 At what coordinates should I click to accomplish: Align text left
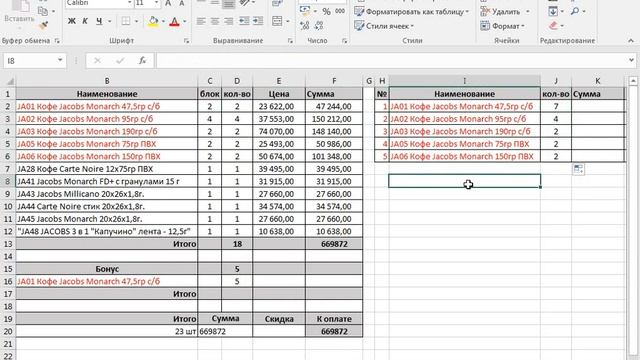201,21
